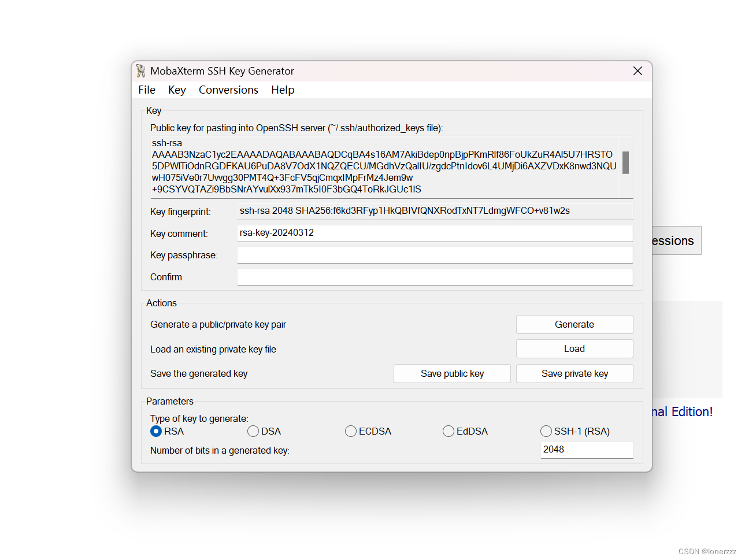This screenshot has height=560, width=745.
Task: Click the Key comment input field
Action: (435, 233)
